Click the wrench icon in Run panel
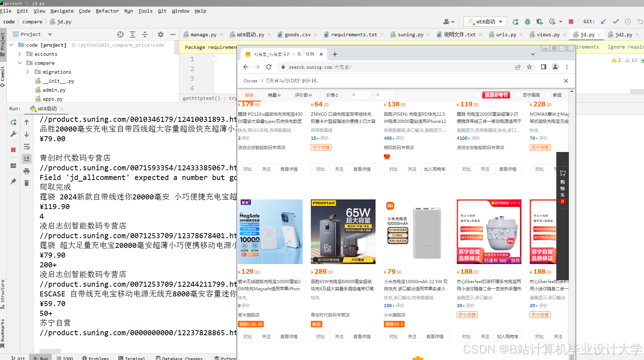 (x=13, y=134)
